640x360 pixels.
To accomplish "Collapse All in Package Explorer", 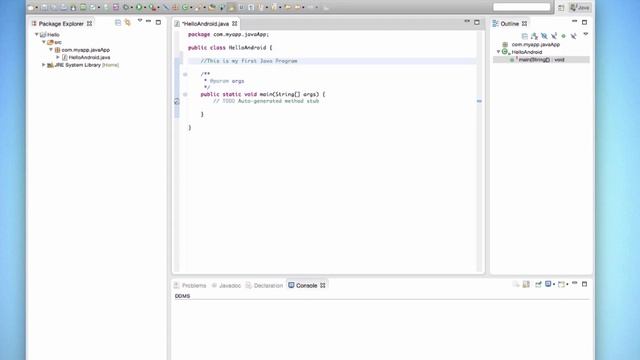I will pyautogui.click(x=118, y=22).
